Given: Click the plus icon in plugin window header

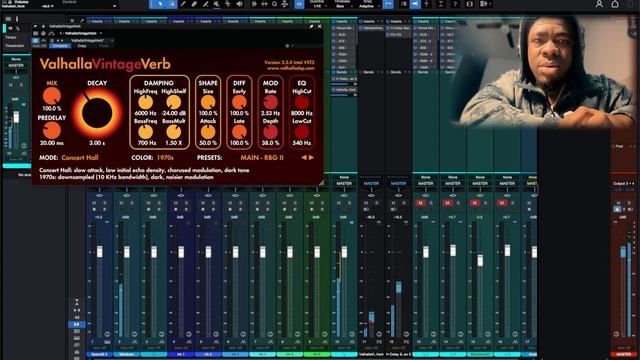Looking at the screenshot, I should (43, 27).
